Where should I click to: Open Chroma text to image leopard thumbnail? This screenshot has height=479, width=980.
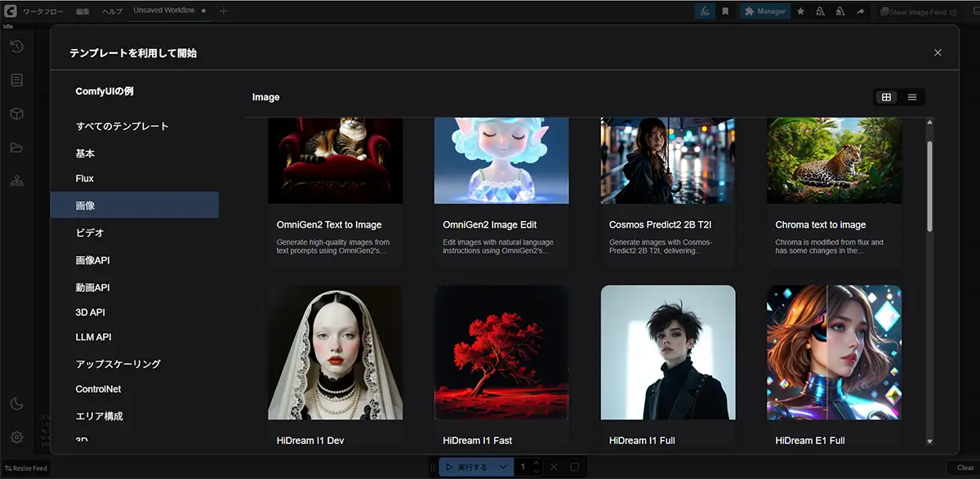[834, 161]
